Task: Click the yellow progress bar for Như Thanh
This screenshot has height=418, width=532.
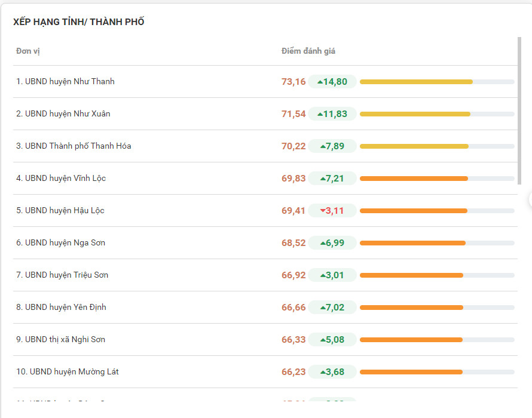Action: (416, 82)
